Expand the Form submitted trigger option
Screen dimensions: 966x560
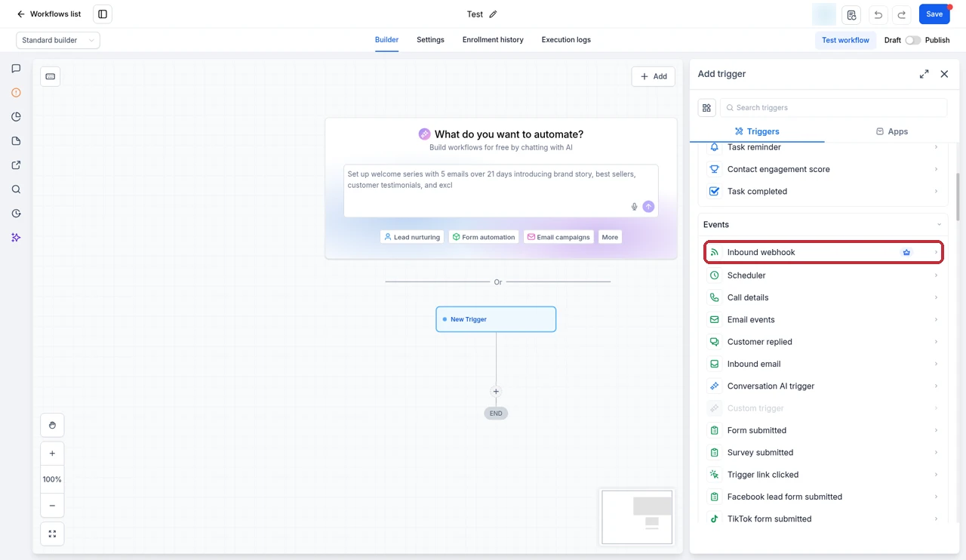pos(823,430)
